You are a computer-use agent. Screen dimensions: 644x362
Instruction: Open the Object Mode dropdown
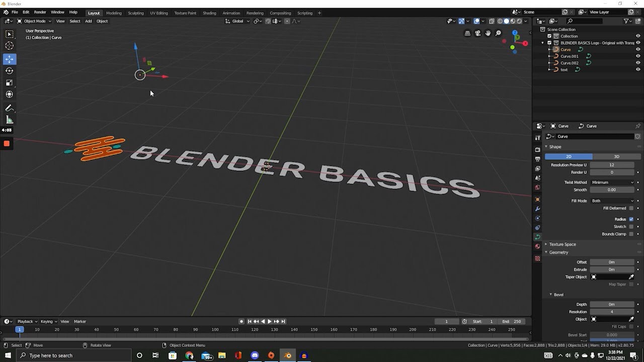[34, 21]
